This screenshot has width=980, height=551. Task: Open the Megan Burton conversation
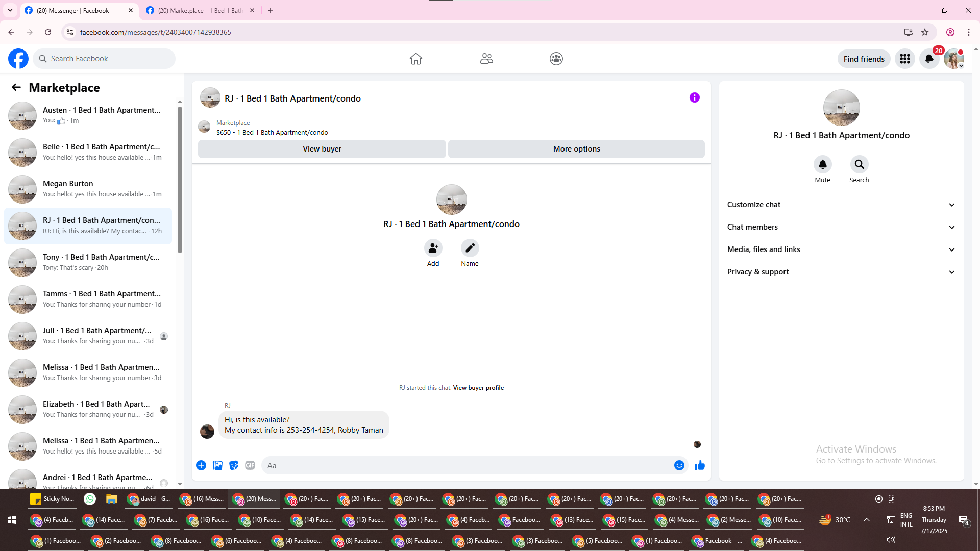click(x=88, y=189)
